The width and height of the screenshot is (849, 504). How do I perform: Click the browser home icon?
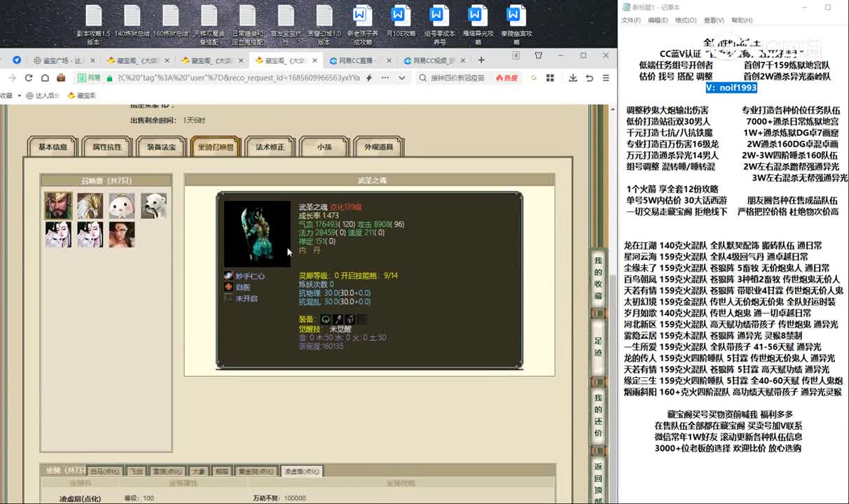click(x=45, y=78)
